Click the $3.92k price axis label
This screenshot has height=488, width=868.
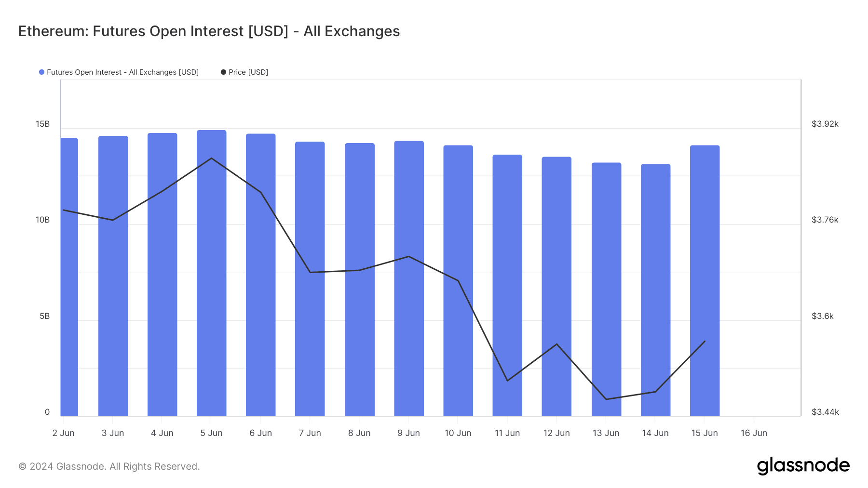[x=825, y=124]
